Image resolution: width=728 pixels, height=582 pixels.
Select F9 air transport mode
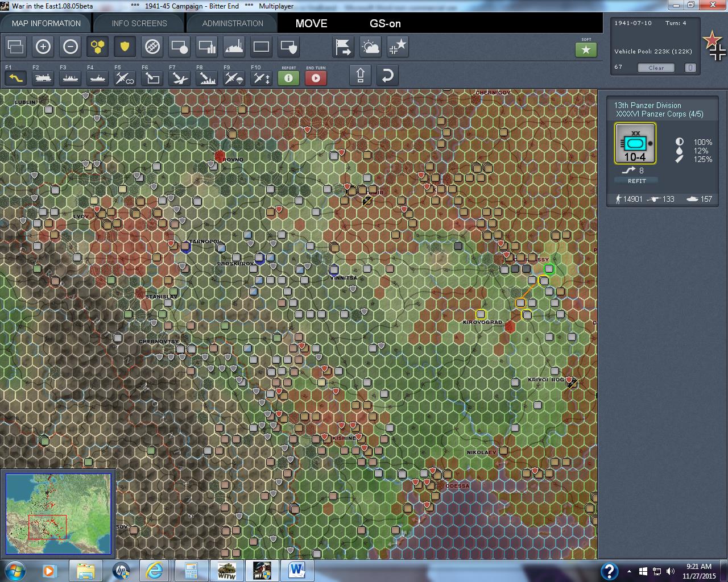pos(234,78)
